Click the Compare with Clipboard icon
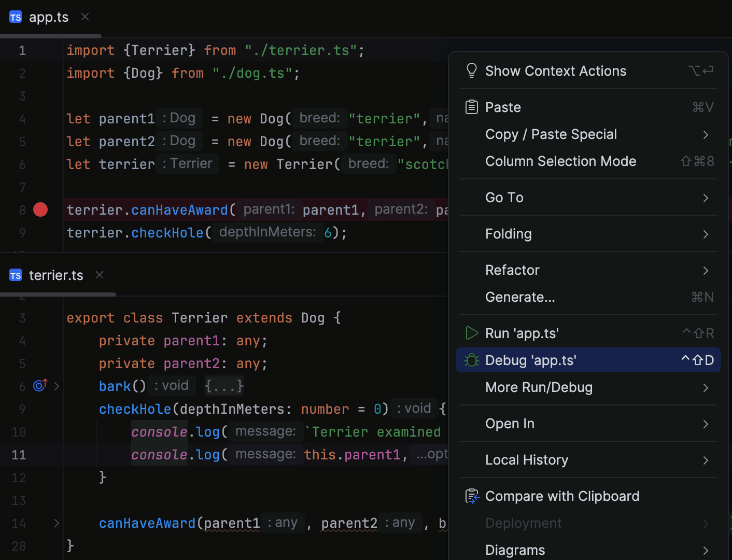The height and width of the screenshot is (560, 732). [472, 496]
